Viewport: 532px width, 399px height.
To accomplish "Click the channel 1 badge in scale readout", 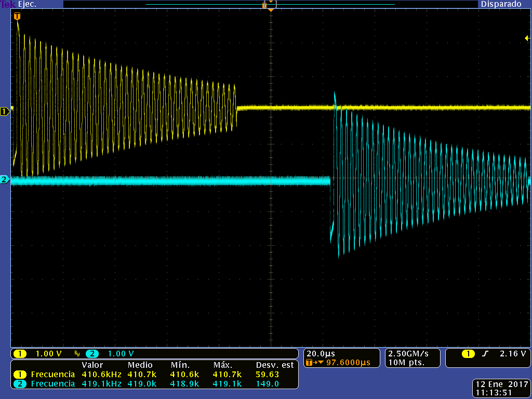I will click(x=20, y=354).
